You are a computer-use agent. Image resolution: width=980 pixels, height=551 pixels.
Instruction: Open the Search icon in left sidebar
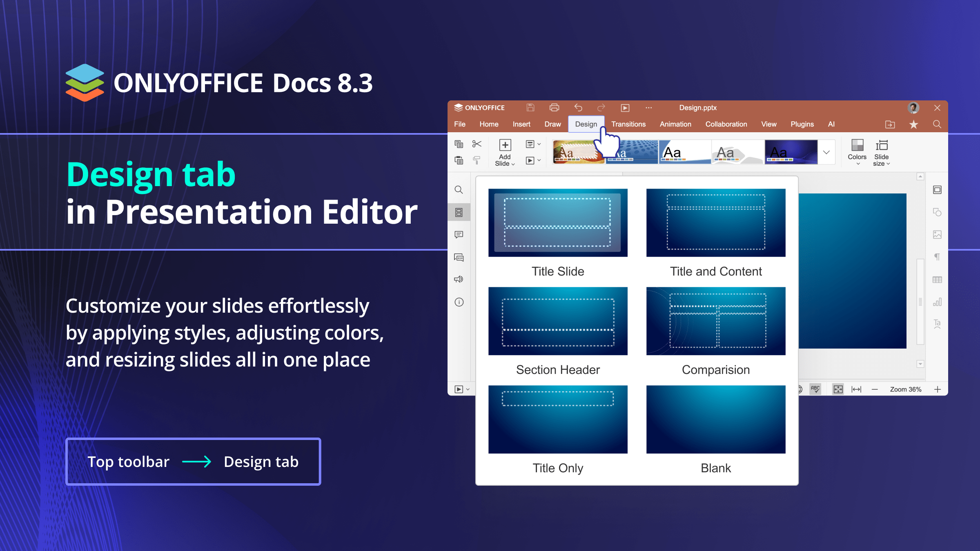tap(459, 190)
